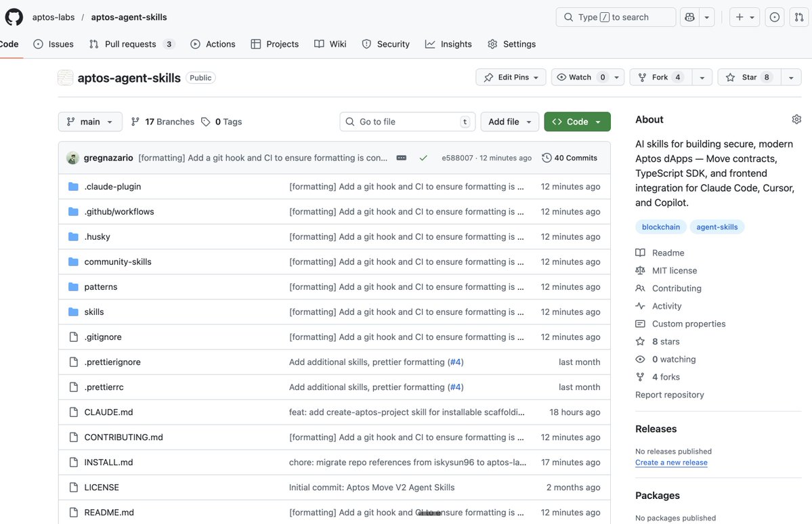
Task: Focus the Type / to search box
Action: [616, 17]
